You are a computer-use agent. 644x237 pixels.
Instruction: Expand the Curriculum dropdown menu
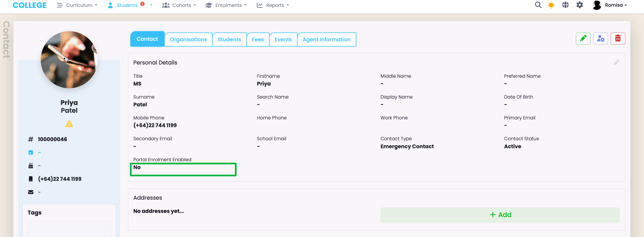(77, 5)
